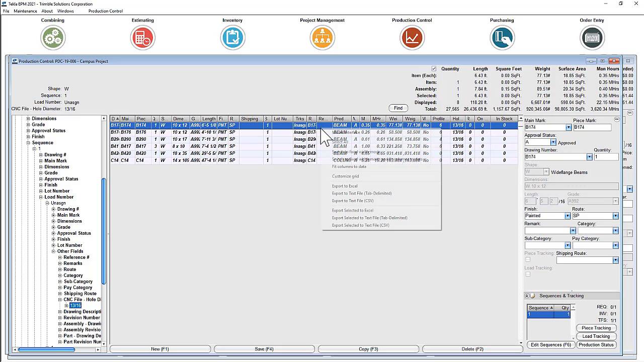Open the Purchasing module icon
This screenshot has width=644, height=362.
pyautogui.click(x=502, y=38)
